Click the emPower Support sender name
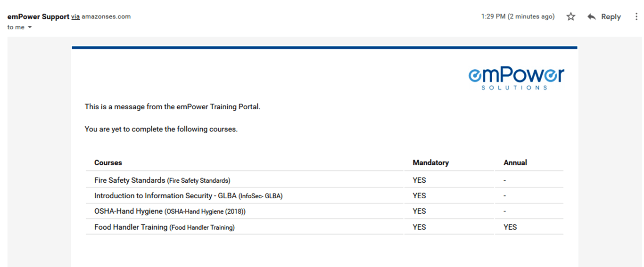This screenshot has height=267, width=644. coord(38,16)
